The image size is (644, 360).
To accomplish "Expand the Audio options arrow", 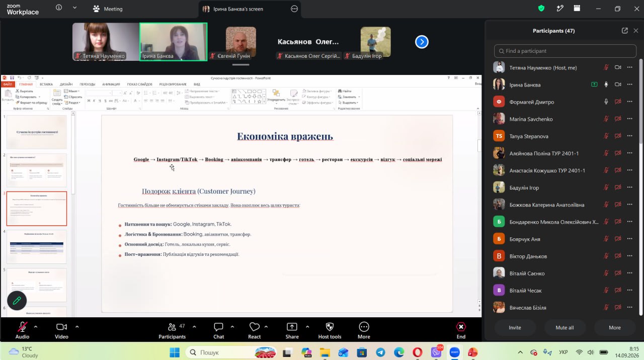I will [x=38, y=326].
